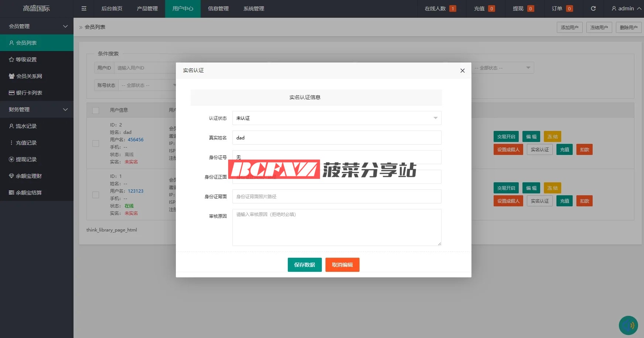Check the checkbox for user ID 1
Viewport: 644px width, 338px height.
[96, 195]
